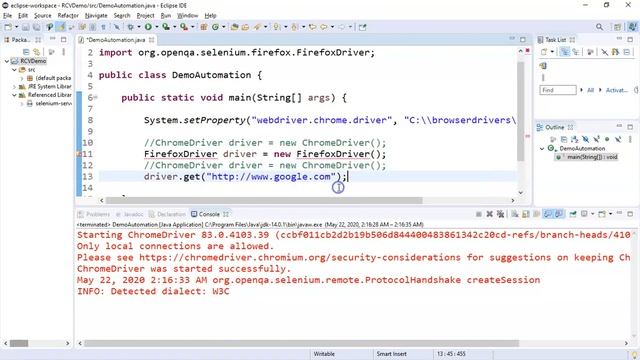This screenshot has width=640, height=360.
Task: Click the Pin Console icon
Action: click(573, 214)
